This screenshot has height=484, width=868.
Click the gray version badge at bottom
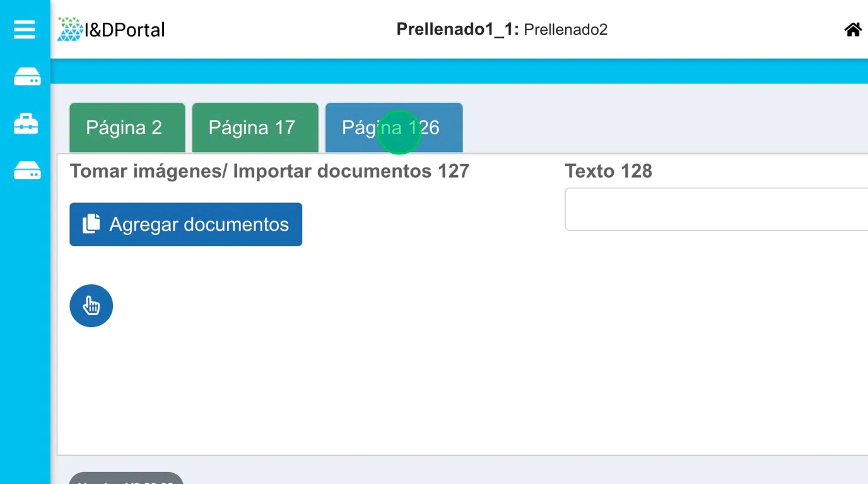pyautogui.click(x=126, y=479)
